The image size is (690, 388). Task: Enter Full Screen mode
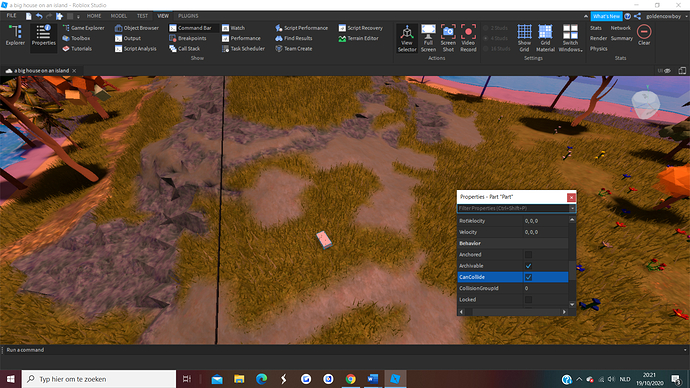click(428, 38)
